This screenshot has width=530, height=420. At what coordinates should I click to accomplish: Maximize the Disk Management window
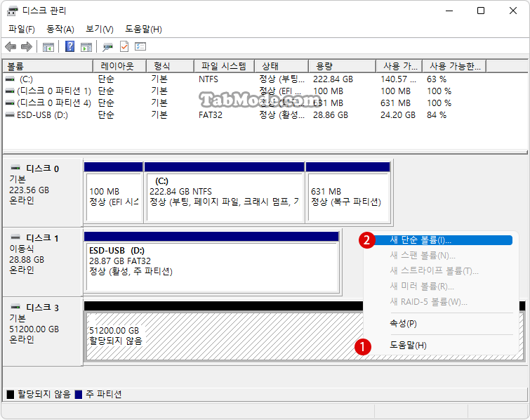click(x=481, y=11)
